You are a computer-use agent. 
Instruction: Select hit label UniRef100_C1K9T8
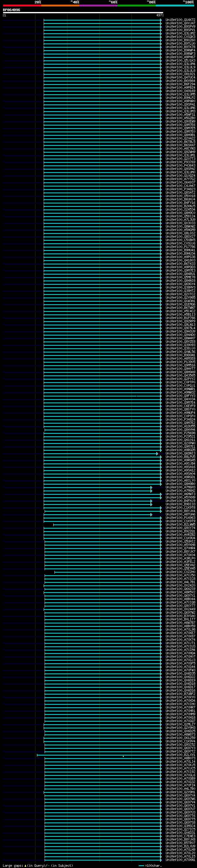click(180, 507)
